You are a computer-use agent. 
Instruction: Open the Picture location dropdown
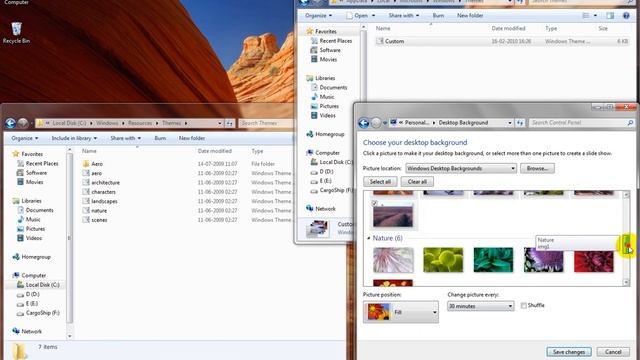pyautogui.click(x=461, y=168)
